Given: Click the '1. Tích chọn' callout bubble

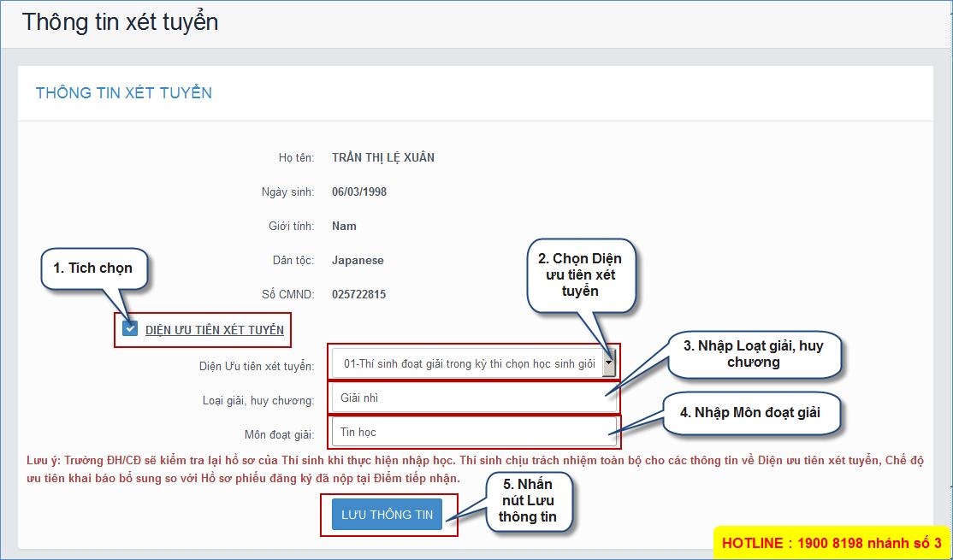Looking at the screenshot, I should [92, 268].
